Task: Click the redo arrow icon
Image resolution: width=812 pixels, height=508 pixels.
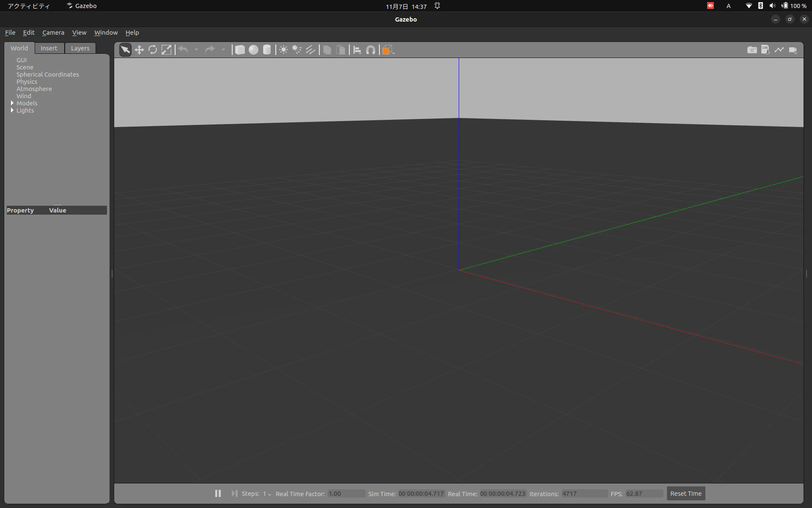Action: (210, 50)
